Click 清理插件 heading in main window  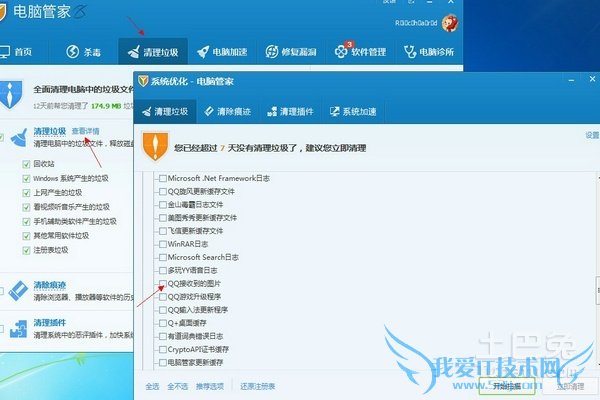coord(50,323)
